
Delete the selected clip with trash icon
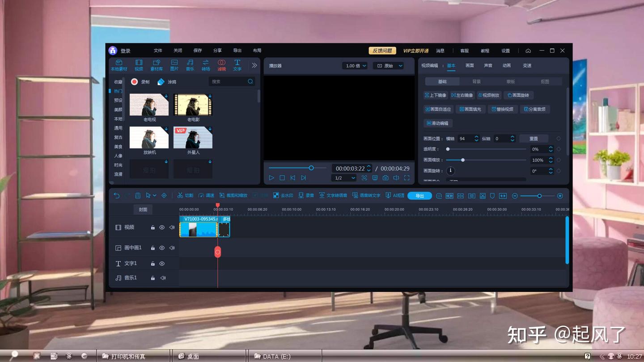tap(138, 196)
